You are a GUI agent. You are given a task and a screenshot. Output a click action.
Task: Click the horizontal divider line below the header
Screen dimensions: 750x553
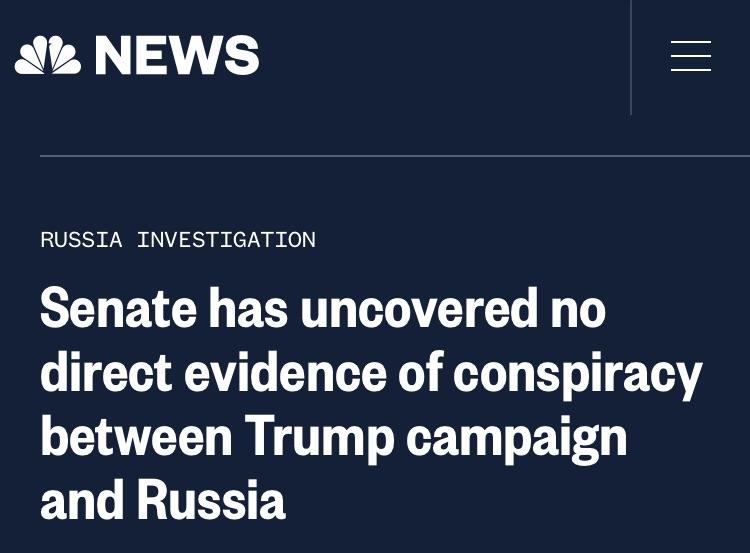[x=395, y=156]
